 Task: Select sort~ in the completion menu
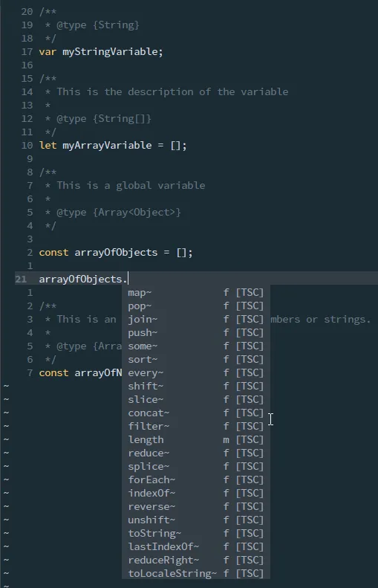pyautogui.click(x=195, y=360)
